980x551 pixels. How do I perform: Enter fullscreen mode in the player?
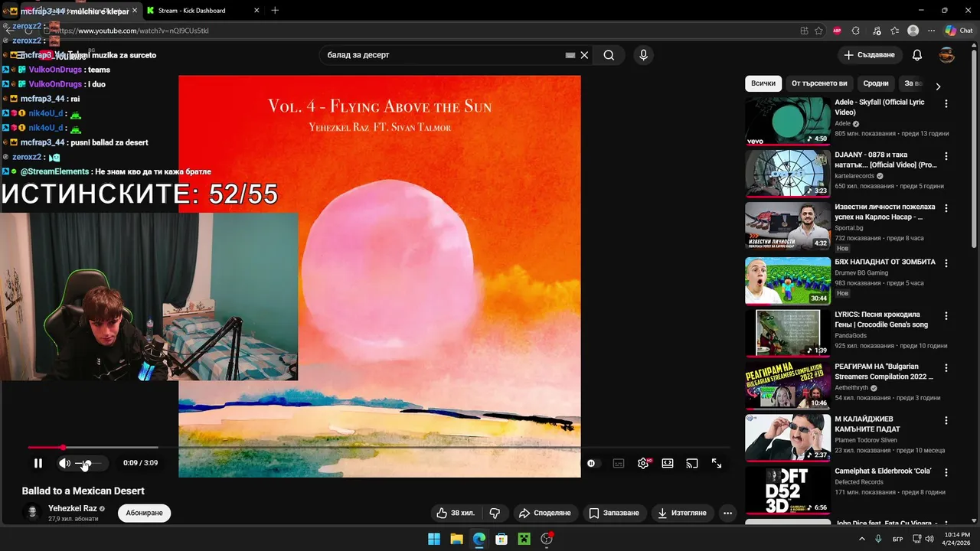click(717, 463)
